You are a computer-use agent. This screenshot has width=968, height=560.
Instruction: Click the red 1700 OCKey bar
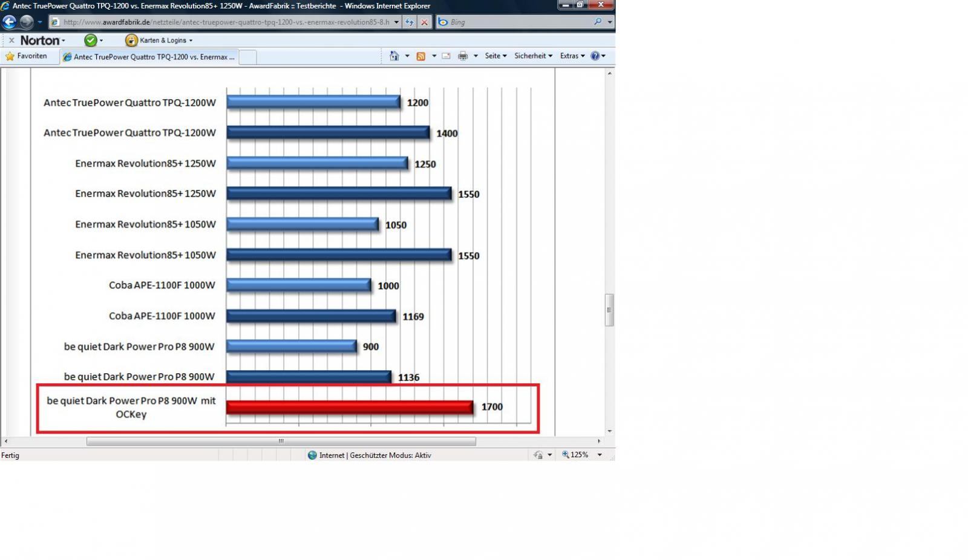pyautogui.click(x=350, y=408)
